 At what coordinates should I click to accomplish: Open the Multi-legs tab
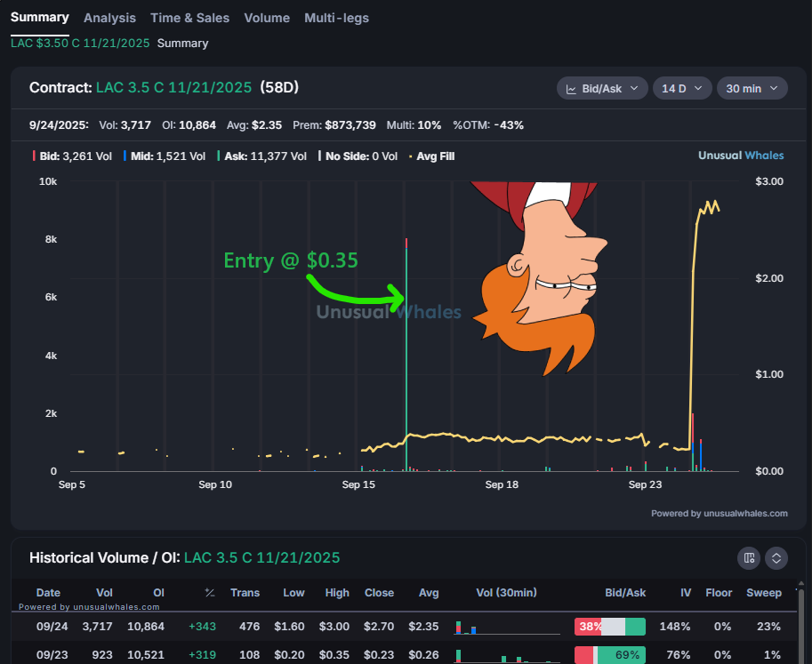pyautogui.click(x=336, y=18)
